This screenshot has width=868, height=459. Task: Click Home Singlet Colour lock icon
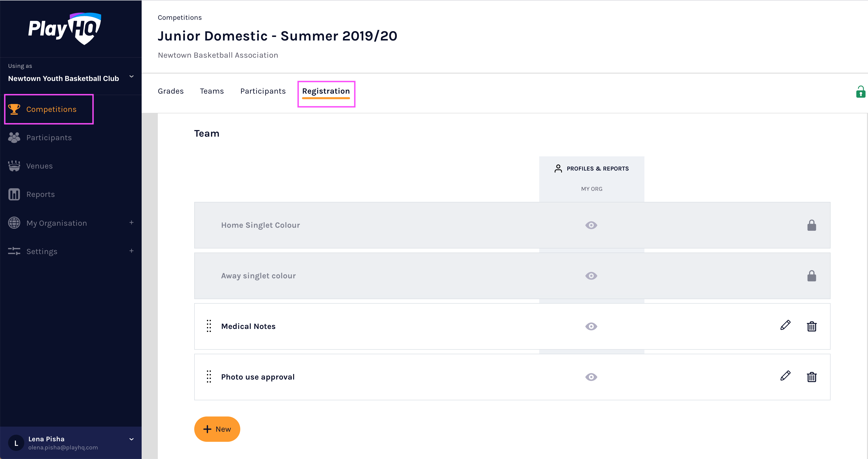pos(811,225)
